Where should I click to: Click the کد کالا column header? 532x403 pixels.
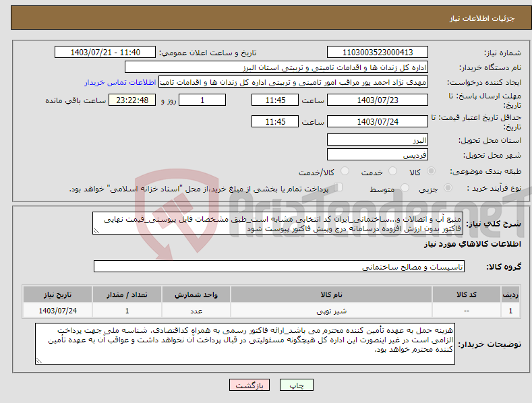point(466,294)
